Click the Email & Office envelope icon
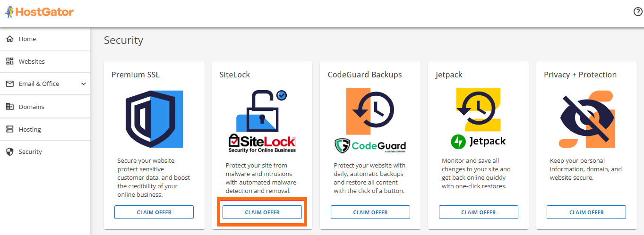The width and height of the screenshot is (644, 235). coord(10,84)
